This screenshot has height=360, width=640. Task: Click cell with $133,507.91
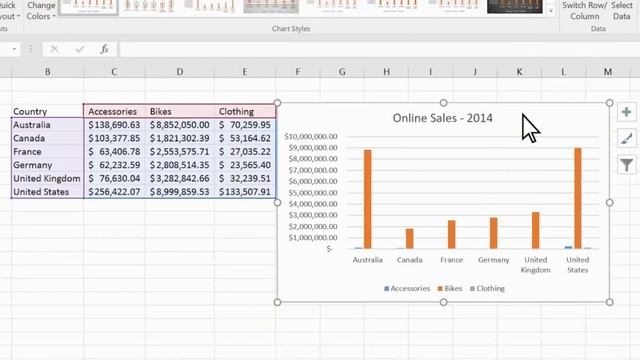tap(244, 192)
